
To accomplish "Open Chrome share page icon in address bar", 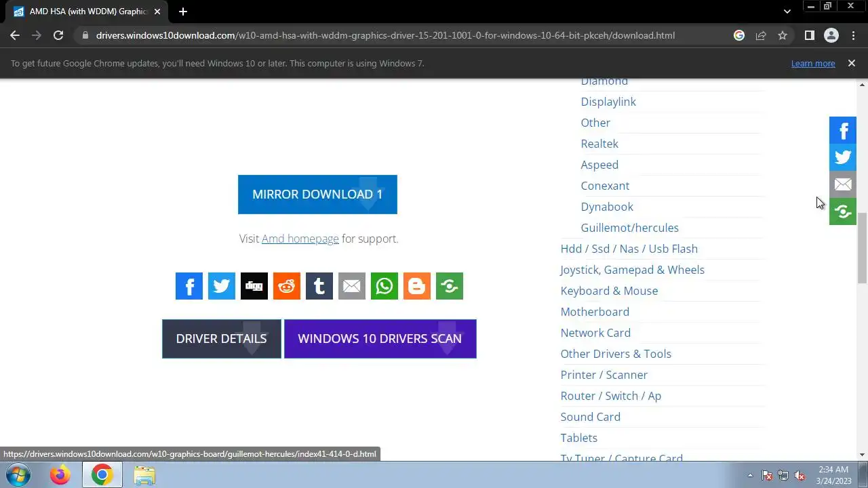I will [761, 35].
